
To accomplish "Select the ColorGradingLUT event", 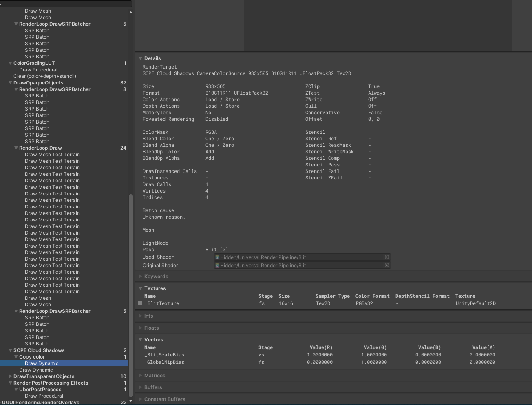I will click(x=34, y=63).
